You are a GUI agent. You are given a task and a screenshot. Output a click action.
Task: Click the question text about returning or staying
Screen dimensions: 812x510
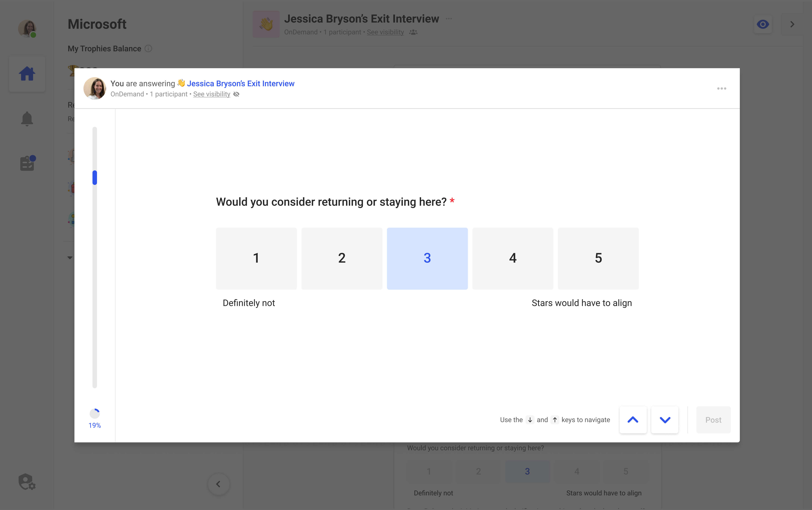pyautogui.click(x=332, y=202)
